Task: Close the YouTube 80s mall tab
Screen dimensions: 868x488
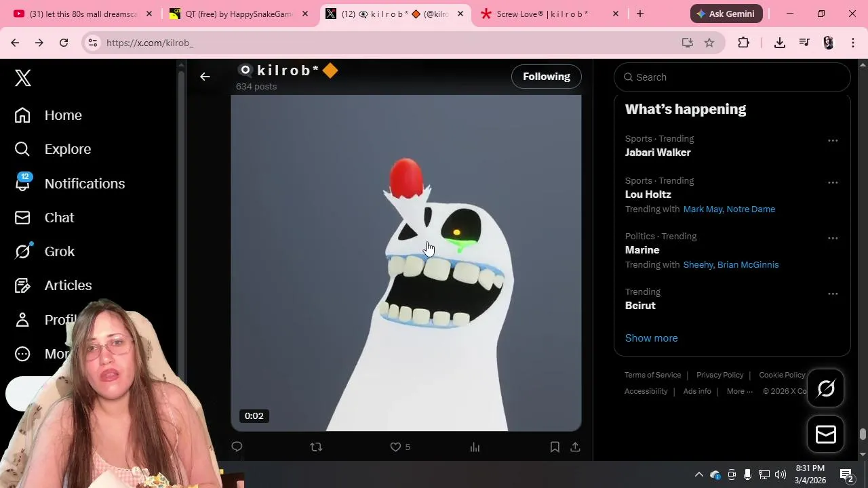Action: pyautogui.click(x=149, y=14)
